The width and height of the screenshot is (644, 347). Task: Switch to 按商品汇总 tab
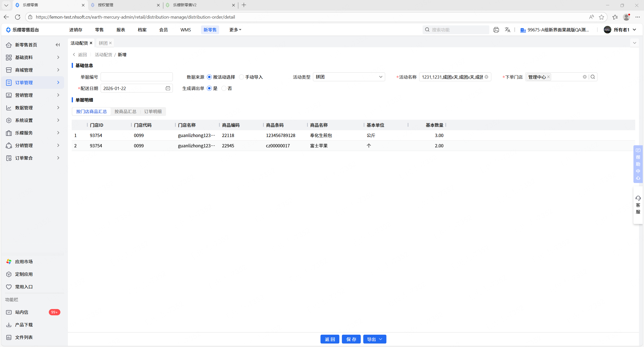pos(125,111)
